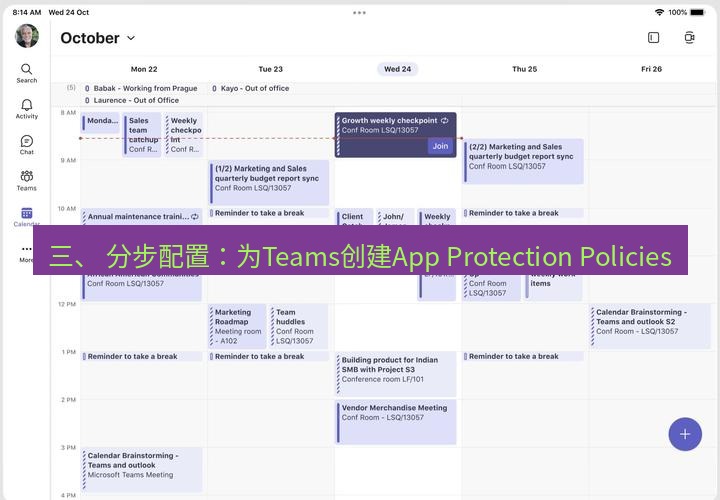
Task: Open (2/2) Marketing and Sales budget sync
Action: tap(523, 161)
